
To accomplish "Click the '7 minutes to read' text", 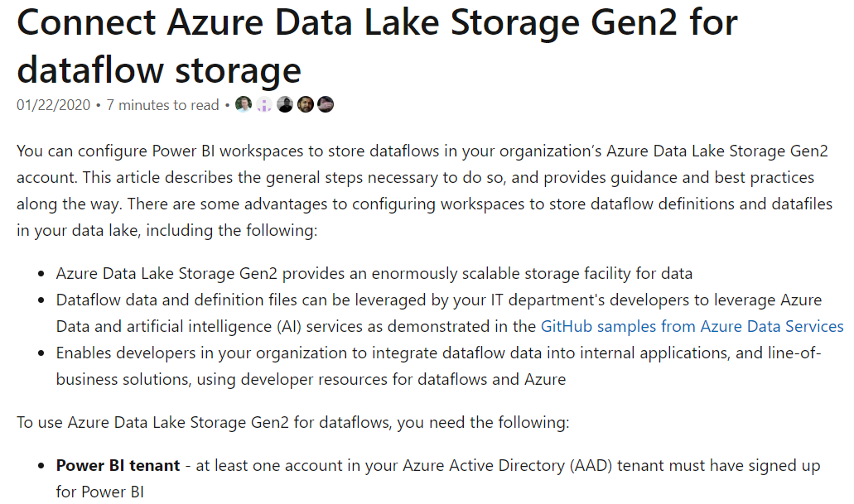I will tap(162, 105).
